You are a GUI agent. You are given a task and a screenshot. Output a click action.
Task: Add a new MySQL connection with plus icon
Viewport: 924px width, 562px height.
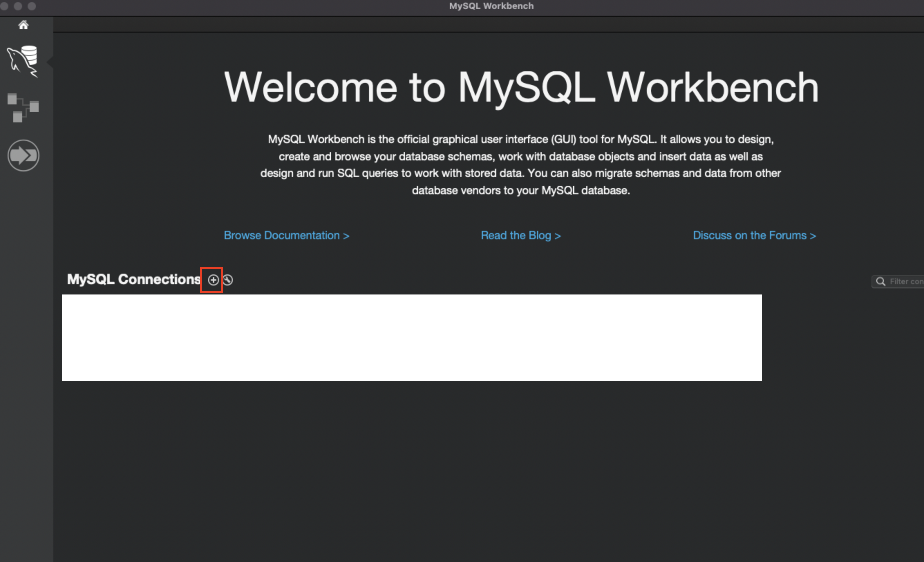coord(213,280)
